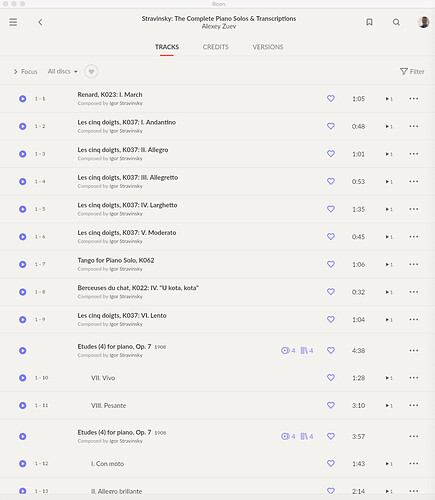The image size is (435, 500).
Task: Open more options for I. Con moto
Action: [414, 464]
